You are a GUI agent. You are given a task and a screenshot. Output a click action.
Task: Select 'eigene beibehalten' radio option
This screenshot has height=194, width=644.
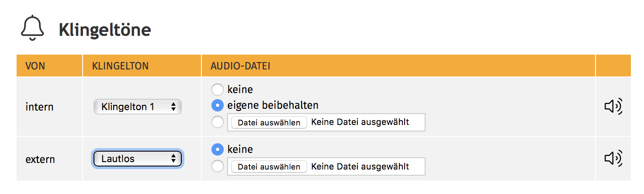(217, 105)
